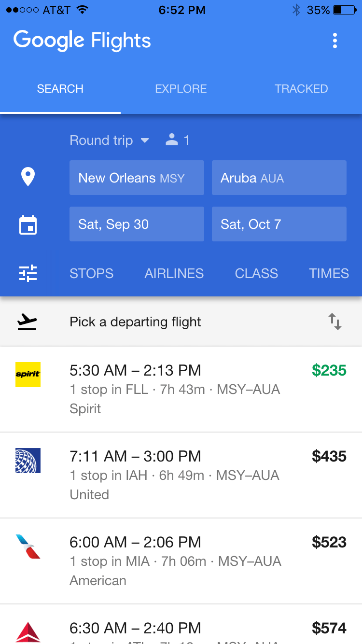Select the $235 Spirit flight price
362x644 pixels.
(329, 370)
